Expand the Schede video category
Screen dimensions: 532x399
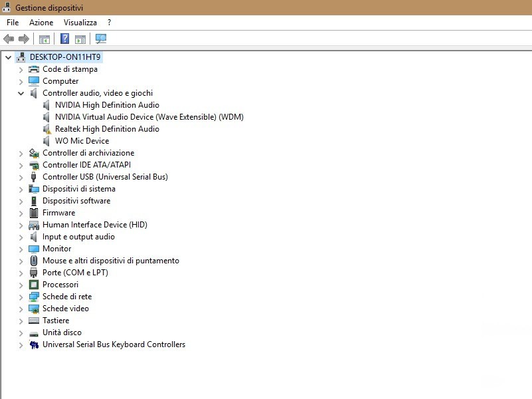[x=21, y=309]
